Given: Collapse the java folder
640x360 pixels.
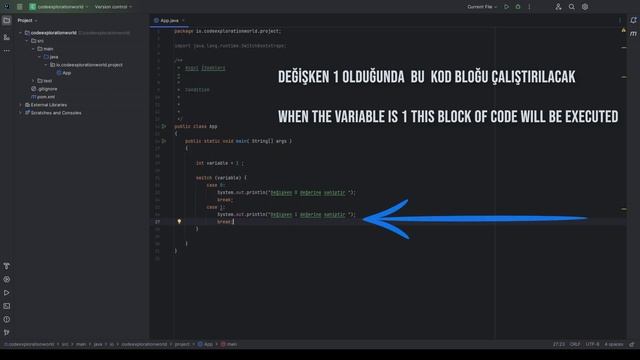Looking at the screenshot, I should [40, 57].
